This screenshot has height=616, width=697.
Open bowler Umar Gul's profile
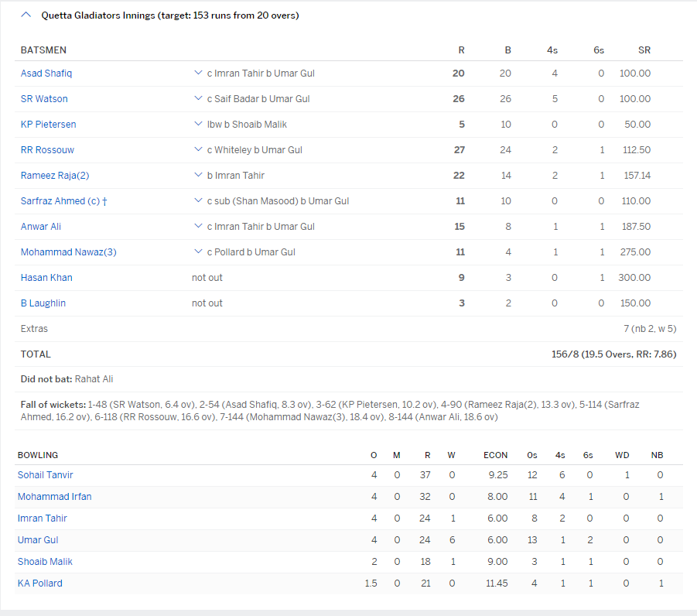click(x=38, y=540)
